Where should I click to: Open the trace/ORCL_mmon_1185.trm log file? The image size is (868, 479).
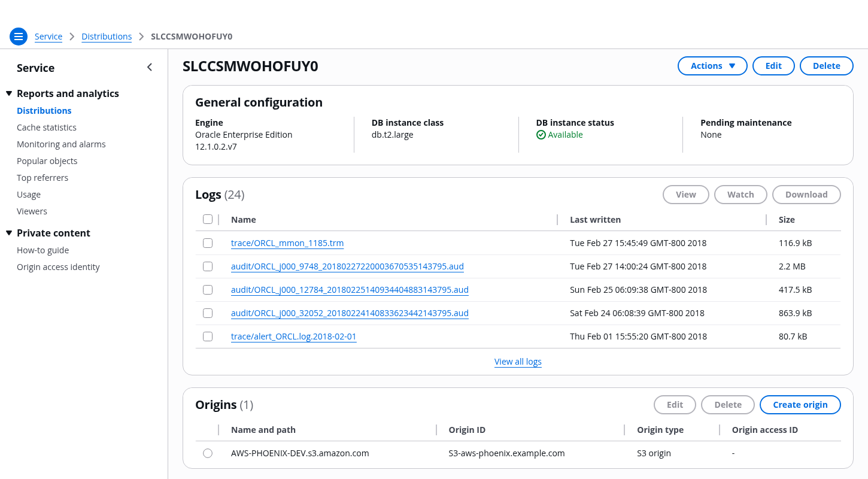pos(287,243)
